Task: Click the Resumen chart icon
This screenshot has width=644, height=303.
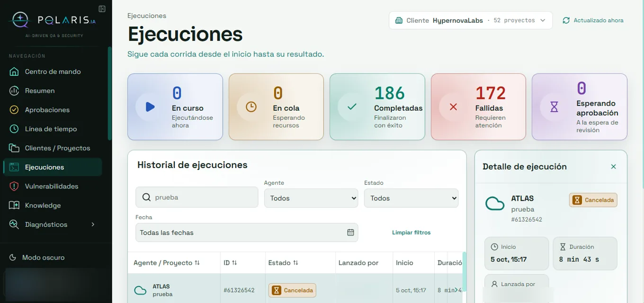Action: tap(14, 90)
